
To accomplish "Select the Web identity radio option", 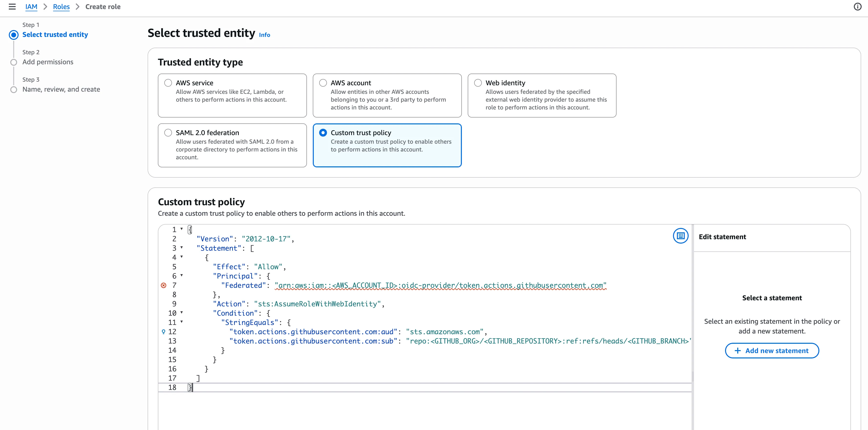I will pos(478,83).
